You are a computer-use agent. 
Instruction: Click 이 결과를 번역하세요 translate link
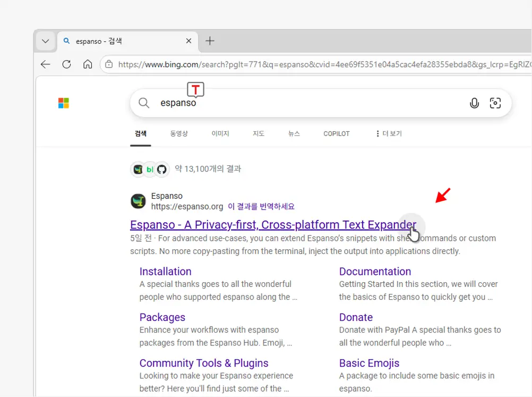point(261,207)
